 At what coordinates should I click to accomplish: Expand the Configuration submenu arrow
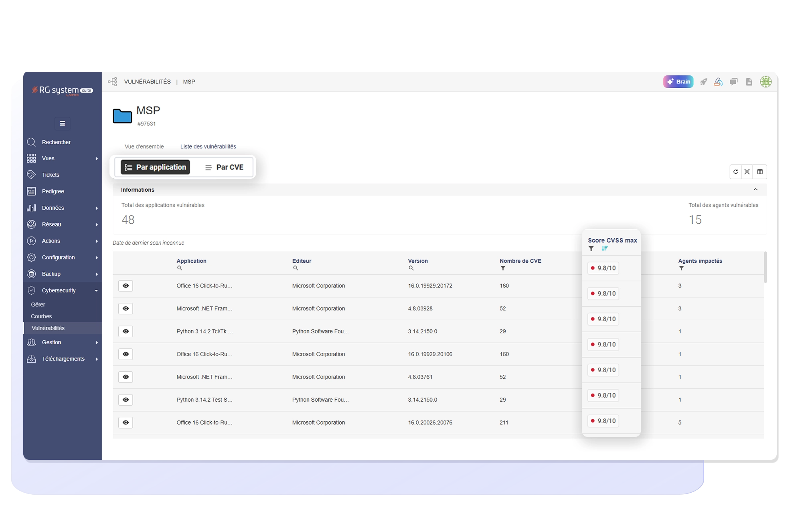[97, 258]
